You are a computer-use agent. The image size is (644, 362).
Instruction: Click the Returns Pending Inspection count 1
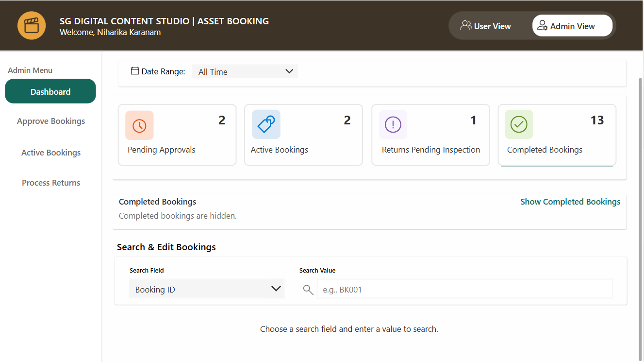tap(474, 120)
